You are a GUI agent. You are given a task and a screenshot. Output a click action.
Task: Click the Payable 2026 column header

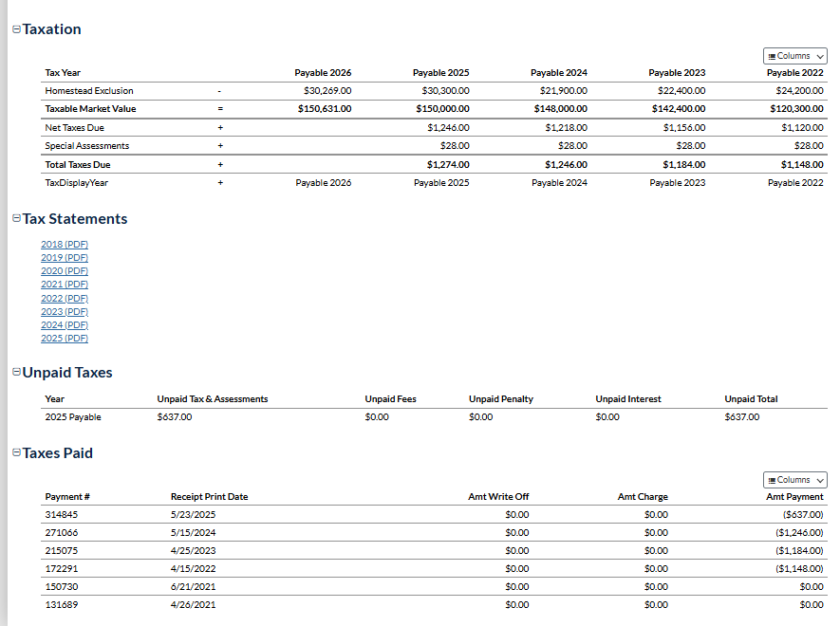pyautogui.click(x=323, y=73)
